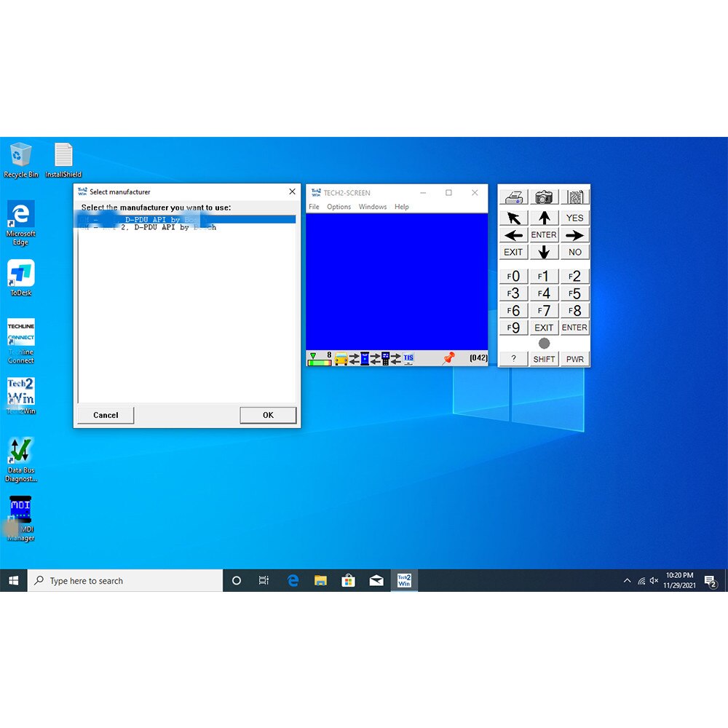Cancel the Select manufacturer dialog
Viewport: 728px width, 728px height.
tap(105, 415)
